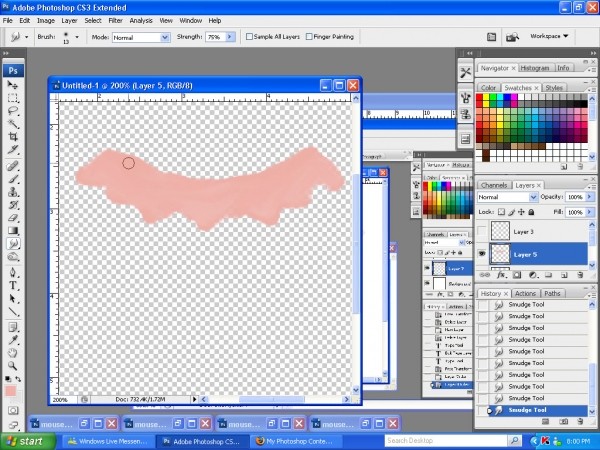
Task: Select the Type tool
Action: click(x=13, y=285)
